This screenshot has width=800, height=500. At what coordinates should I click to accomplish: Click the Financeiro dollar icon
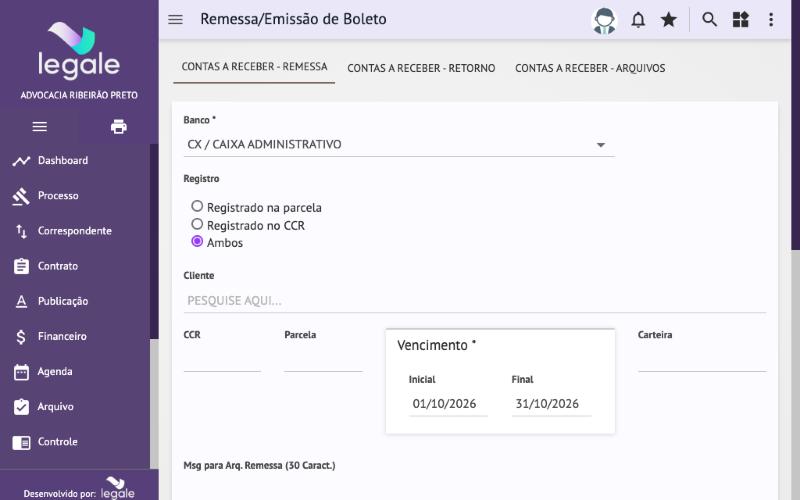(x=21, y=337)
